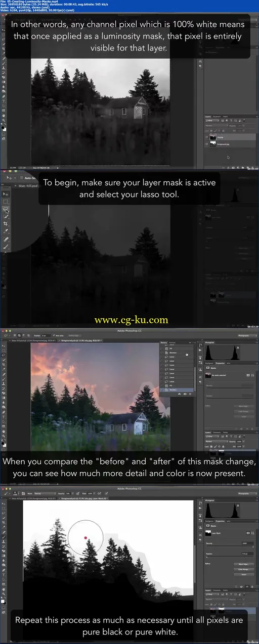Click Mask Edge button in the bottom frame
Image resolution: width=259 pixels, height=644 pixels.
244,564
